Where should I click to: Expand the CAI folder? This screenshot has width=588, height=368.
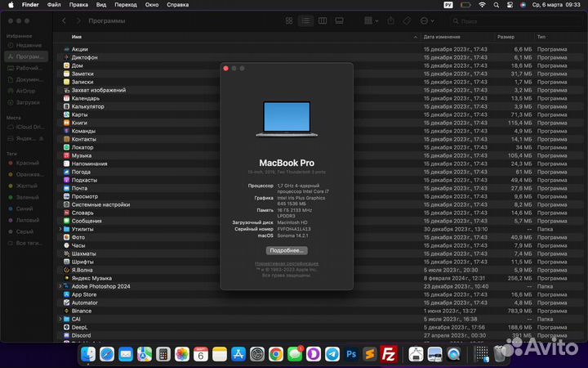[60, 319]
